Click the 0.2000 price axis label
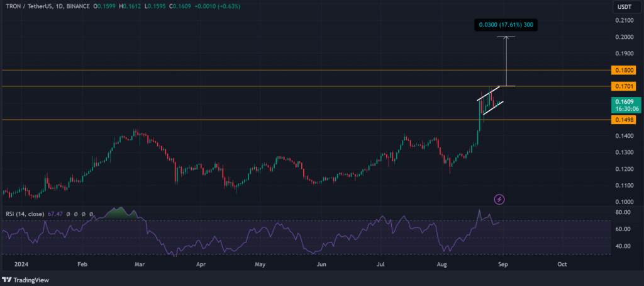The width and height of the screenshot is (644, 286). click(623, 37)
